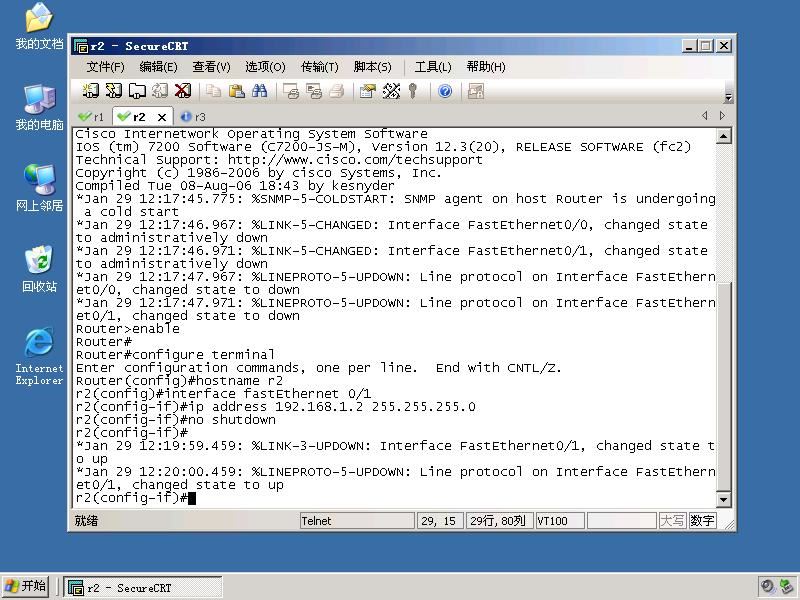Click the VT100 status bar field
800x600 pixels.
tap(560, 521)
